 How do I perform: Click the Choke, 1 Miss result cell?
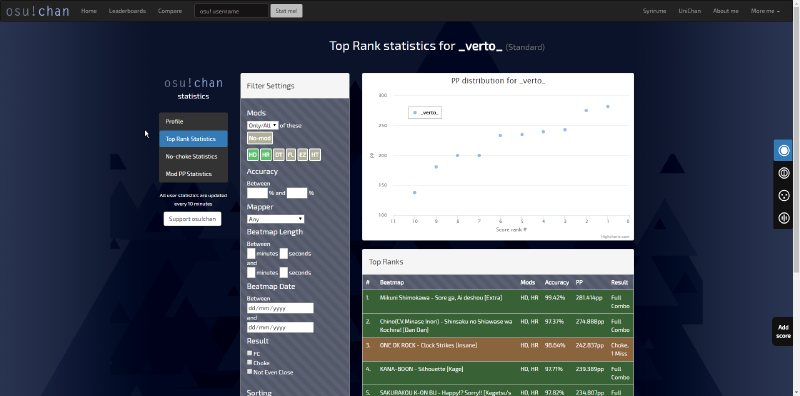click(619, 350)
